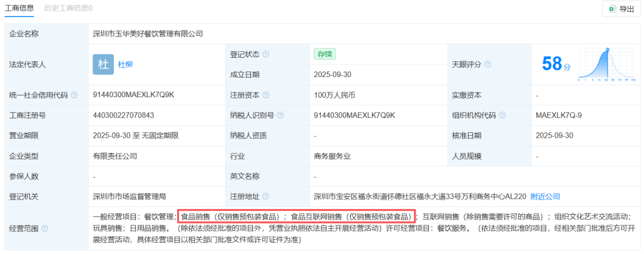Click help icon beside 注册资本
644x254 pixels.
click(266, 95)
